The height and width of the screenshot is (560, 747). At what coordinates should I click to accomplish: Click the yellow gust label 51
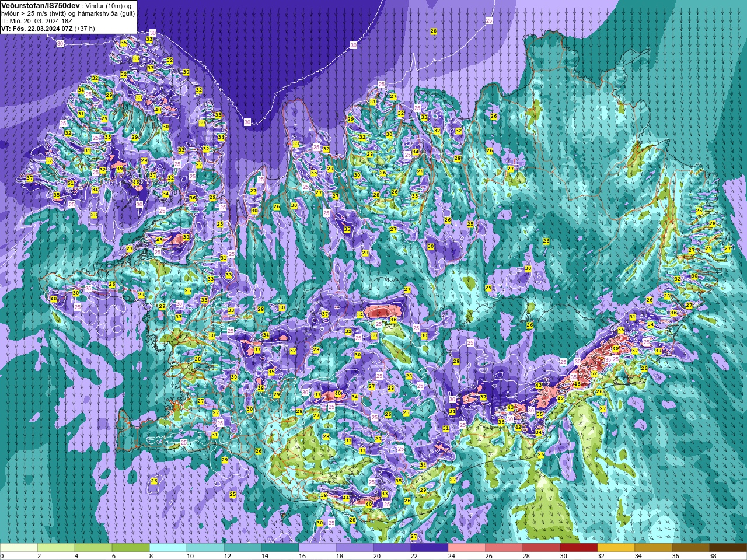click(x=71, y=183)
